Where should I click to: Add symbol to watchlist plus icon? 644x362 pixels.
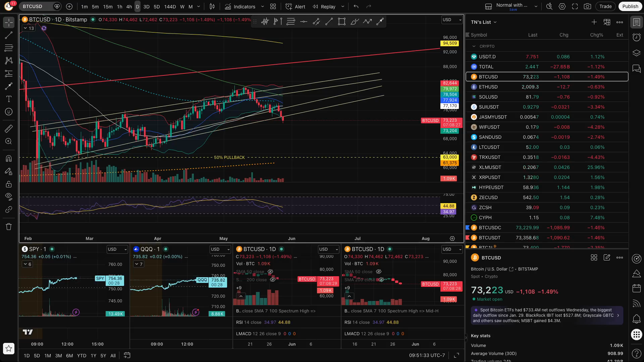594,22
